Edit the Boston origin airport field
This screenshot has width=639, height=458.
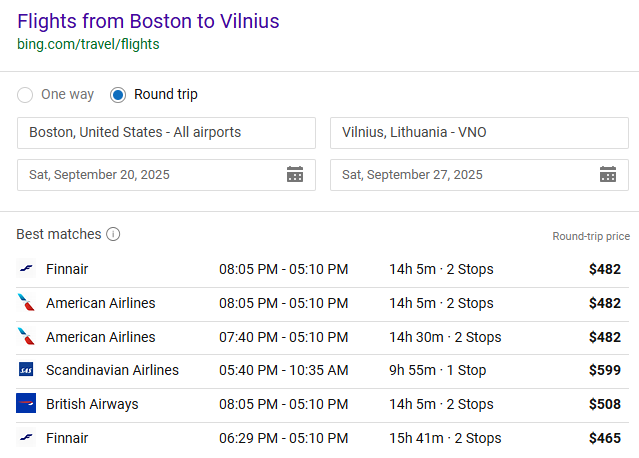point(166,133)
